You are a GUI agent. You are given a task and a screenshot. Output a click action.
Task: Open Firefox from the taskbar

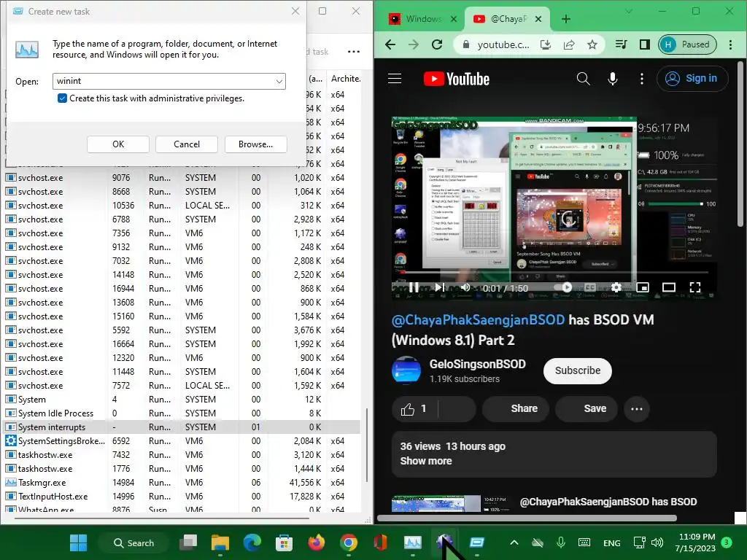[x=316, y=542]
